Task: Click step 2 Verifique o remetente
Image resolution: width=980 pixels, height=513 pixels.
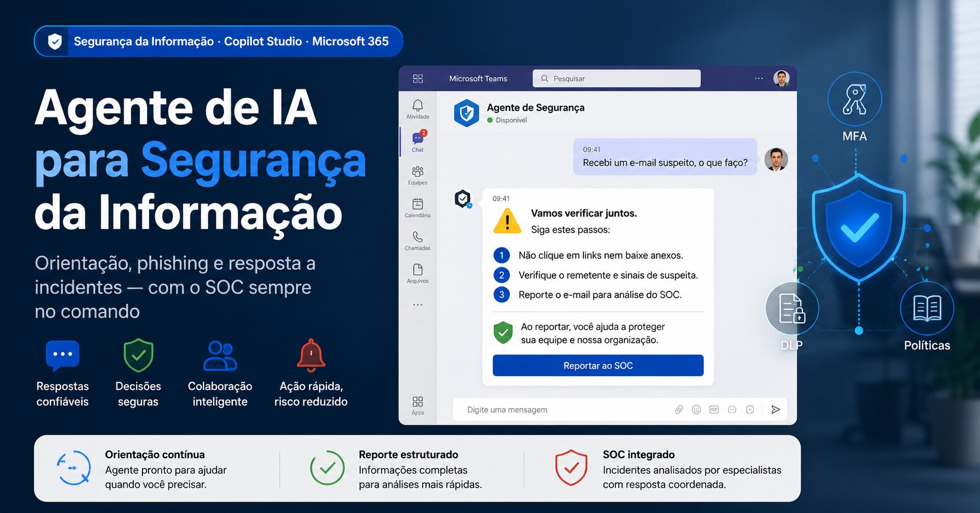Action: (596, 275)
